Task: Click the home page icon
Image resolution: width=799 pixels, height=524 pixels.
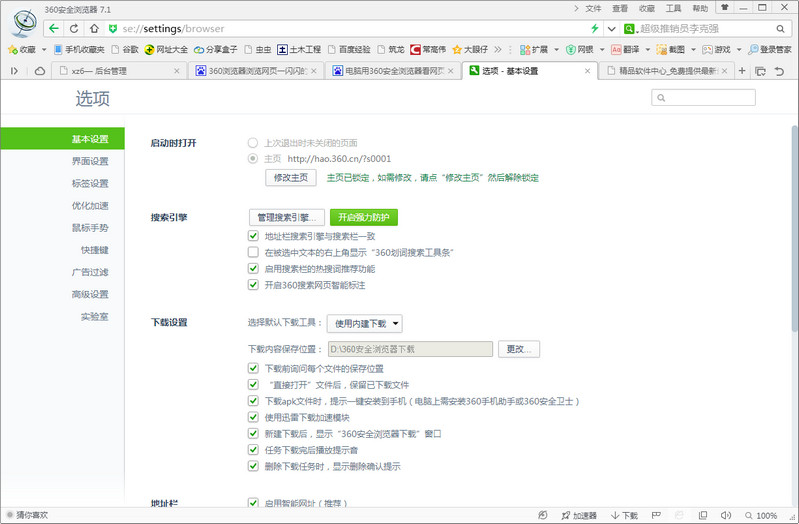Action: (93, 28)
